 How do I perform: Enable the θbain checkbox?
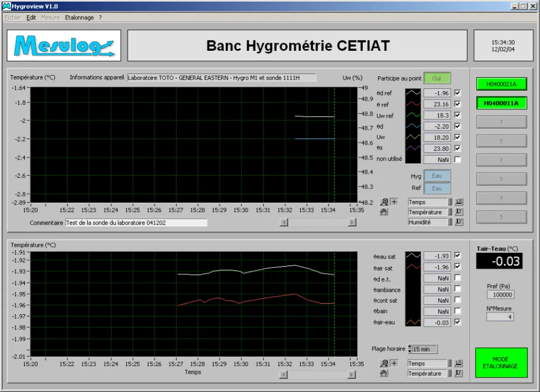click(x=458, y=311)
